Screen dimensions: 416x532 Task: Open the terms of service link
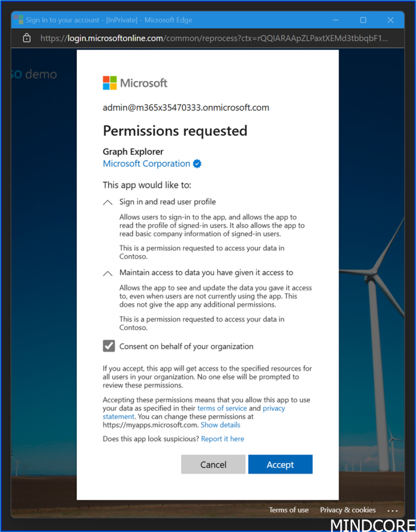coord(222,408)
